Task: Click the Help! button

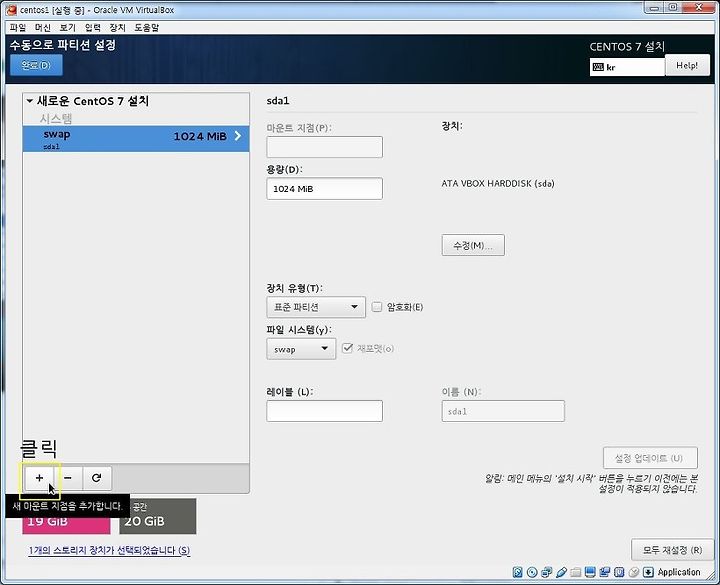Action: pos(687,65)
